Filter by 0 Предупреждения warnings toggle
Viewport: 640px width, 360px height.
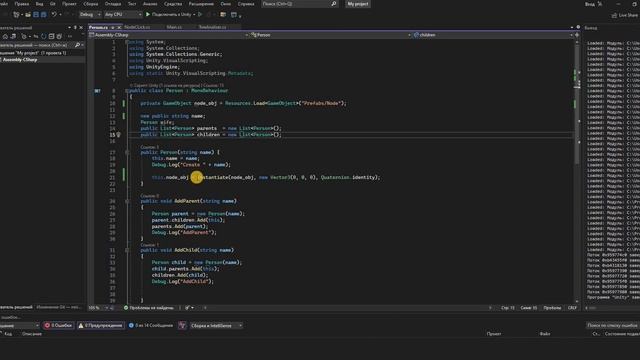(100, 325)
